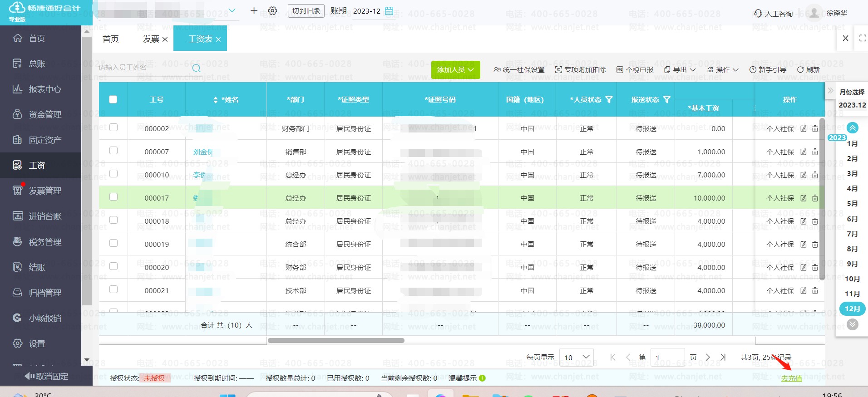
Task: Go to next page arrow
Action: click(708, 358)
